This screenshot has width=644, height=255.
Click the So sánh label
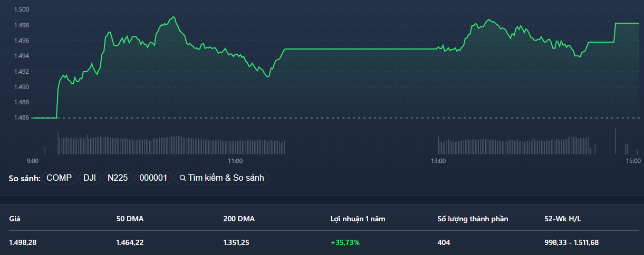[24, 178]
